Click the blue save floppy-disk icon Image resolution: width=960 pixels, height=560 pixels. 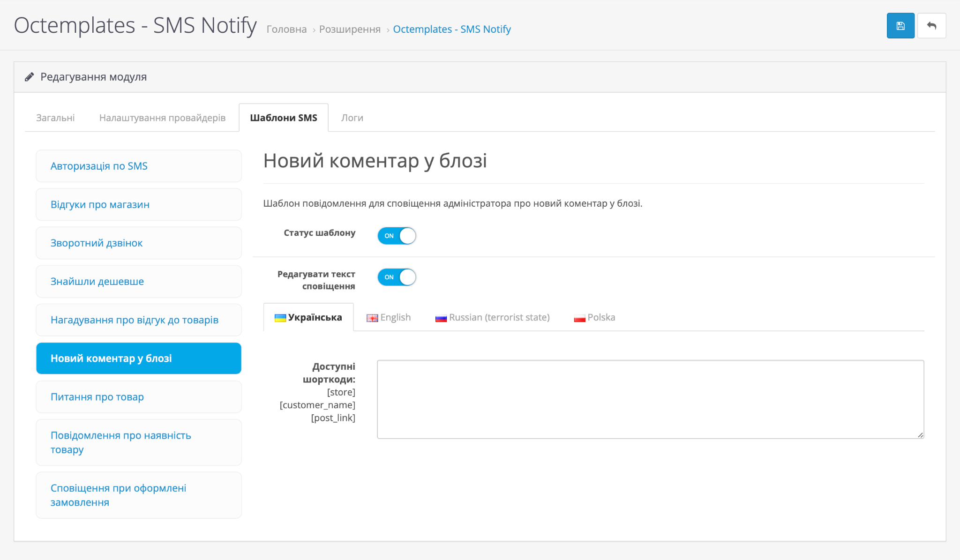(900, 26)
